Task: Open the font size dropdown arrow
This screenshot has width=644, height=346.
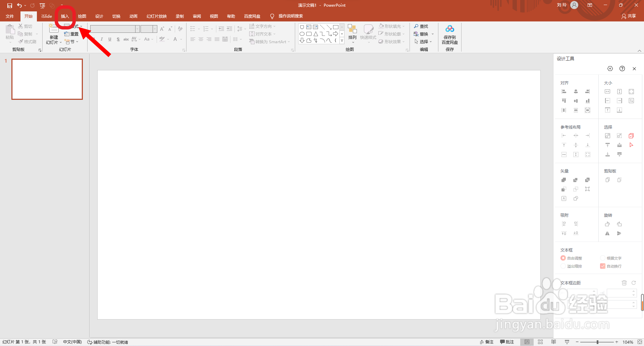Action: click(x=155, y=29)
